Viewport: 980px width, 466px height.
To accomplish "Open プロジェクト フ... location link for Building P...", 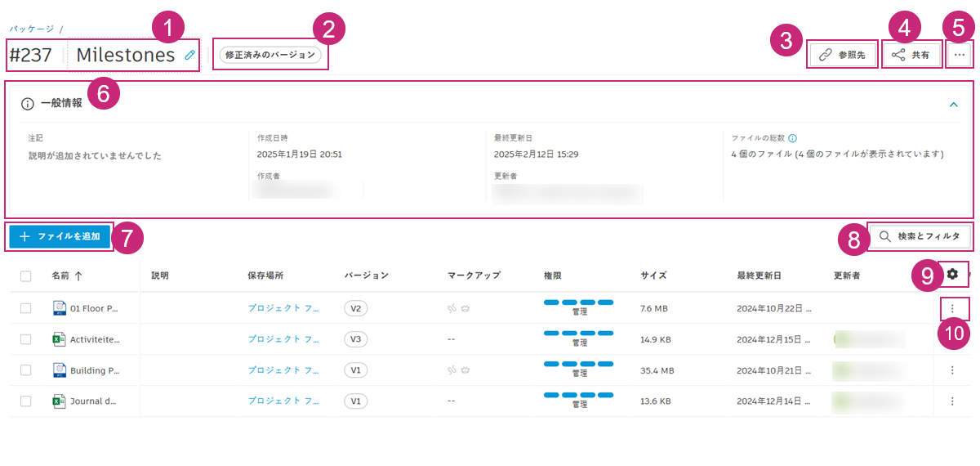I will (x=283, y=370).
